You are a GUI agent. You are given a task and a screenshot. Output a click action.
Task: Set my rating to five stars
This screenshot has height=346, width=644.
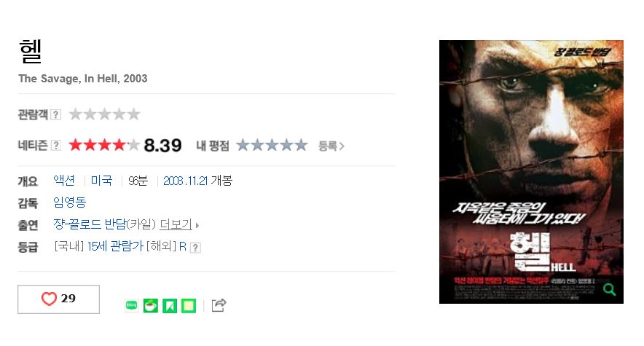tap(301, 145)
